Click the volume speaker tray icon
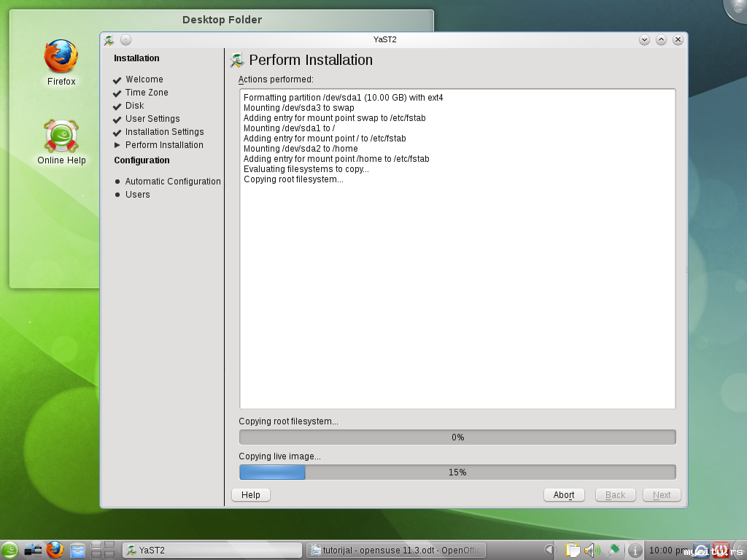747x560 pixels. click(592, 550)
